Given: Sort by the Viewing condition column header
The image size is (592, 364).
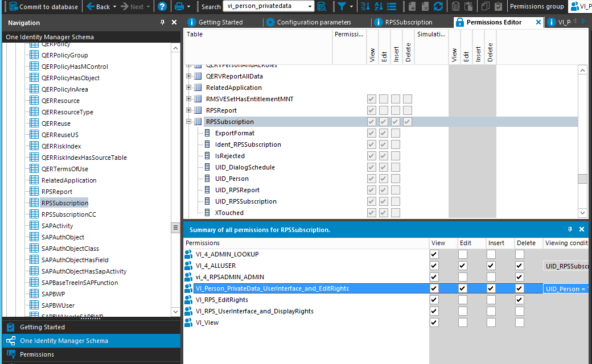Looking at the screenshot, I should click(x=566, y=243).
